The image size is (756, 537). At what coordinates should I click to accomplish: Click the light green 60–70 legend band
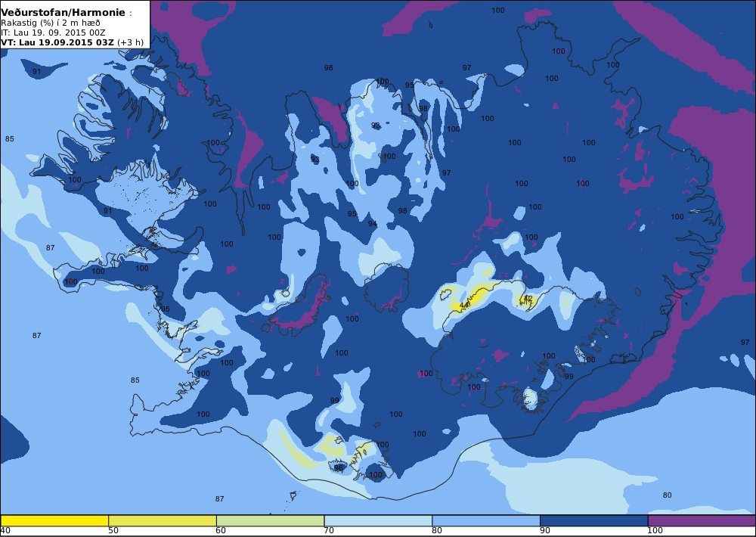270,520
